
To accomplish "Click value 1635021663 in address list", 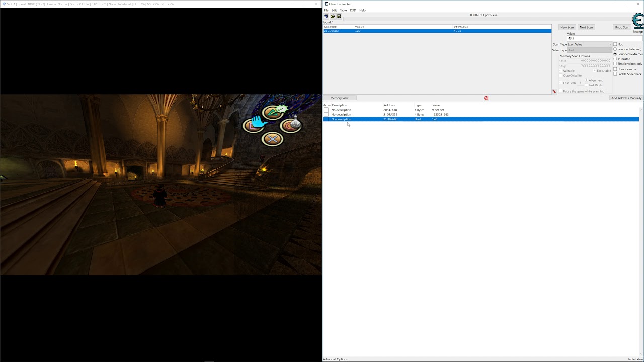I will click(440, 115).
